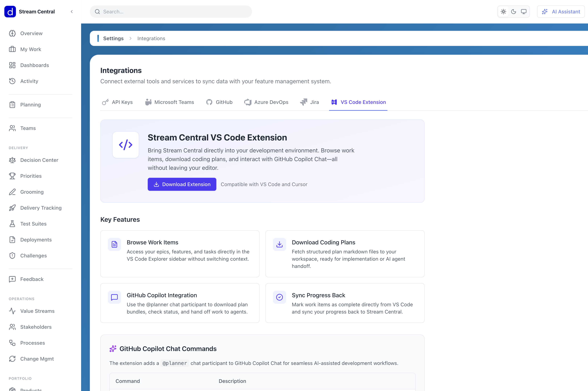This screenshot has width=588, height=391.
Task: Click the @planner code label
Action: point(175,363)
